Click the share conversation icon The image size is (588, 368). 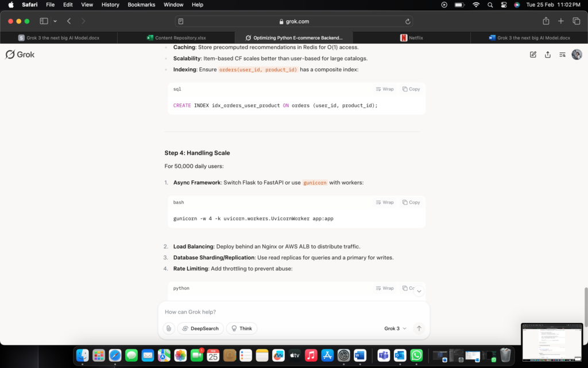(x=548, y=55)
